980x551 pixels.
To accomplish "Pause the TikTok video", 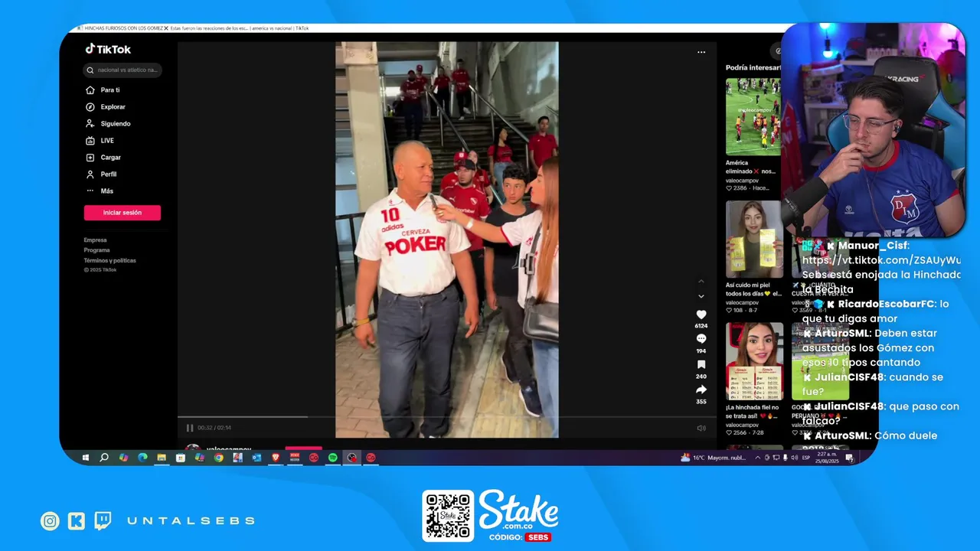I will 190,428.
